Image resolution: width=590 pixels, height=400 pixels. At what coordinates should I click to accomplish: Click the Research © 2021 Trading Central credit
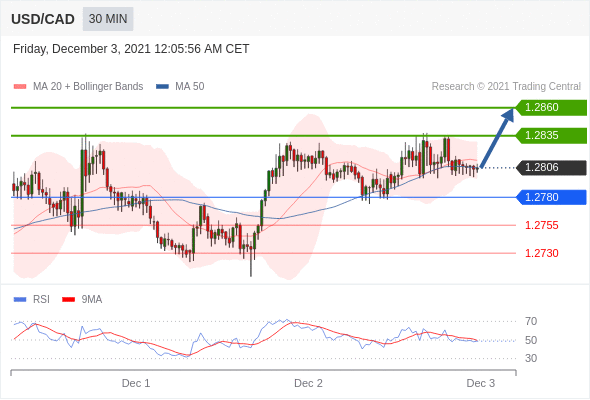[x=506, y=87]
